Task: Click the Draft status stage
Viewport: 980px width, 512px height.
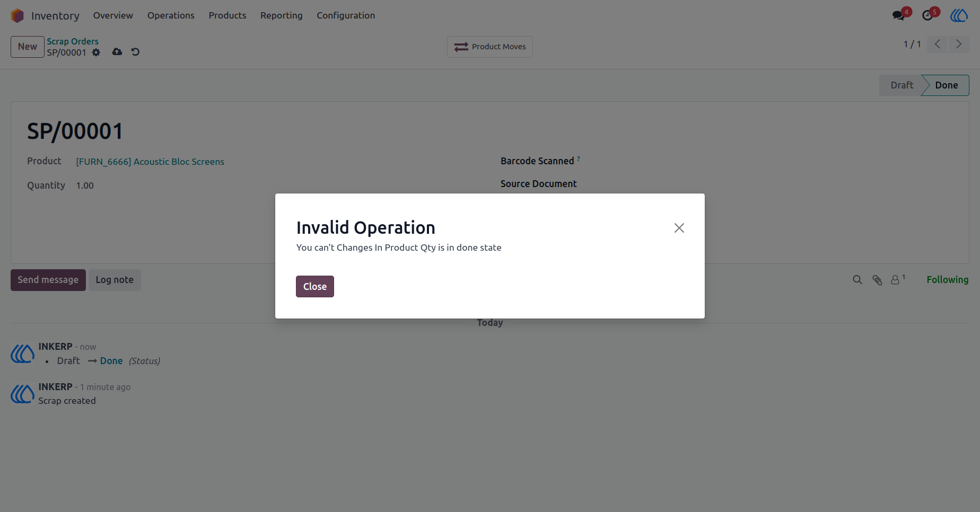Action: [x=902, y=85]
